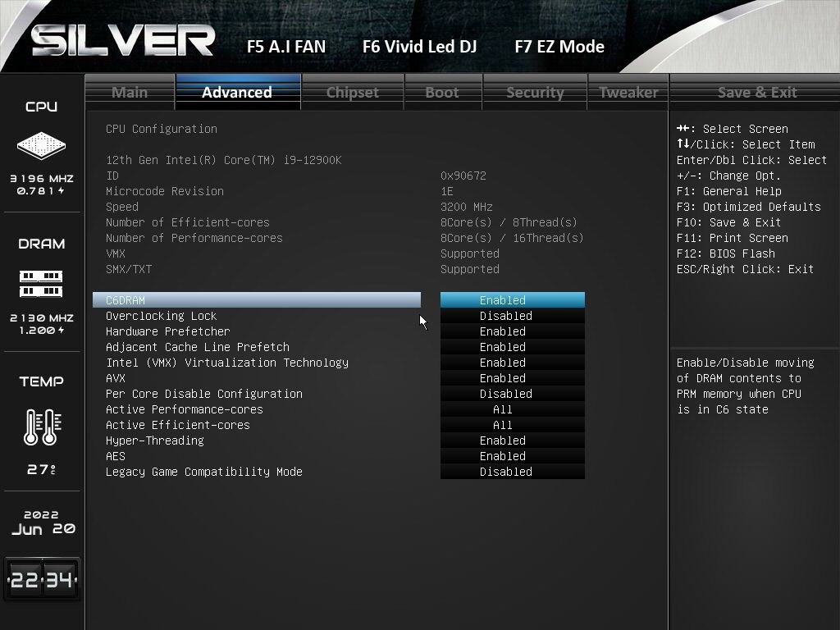
Task: Click the CPU chip icon in sidebar
Action: (x=41, y=145)
